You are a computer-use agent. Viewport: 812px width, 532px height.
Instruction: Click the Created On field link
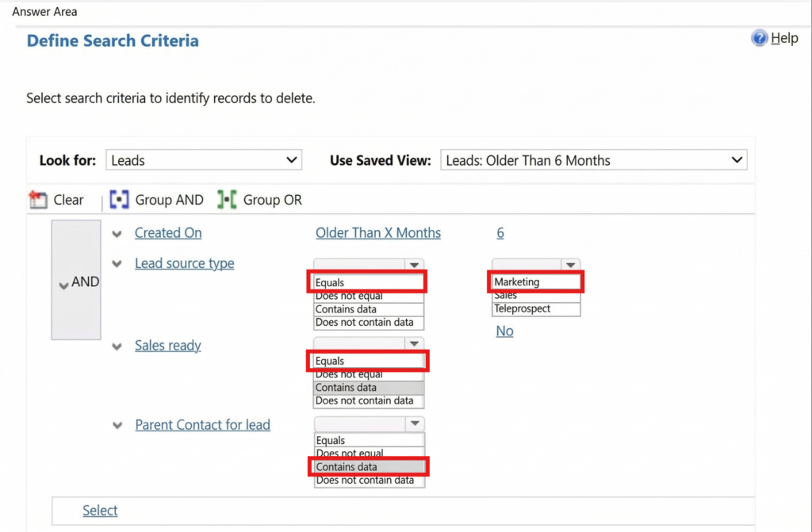pyautogui.click(x=168, y=233)
